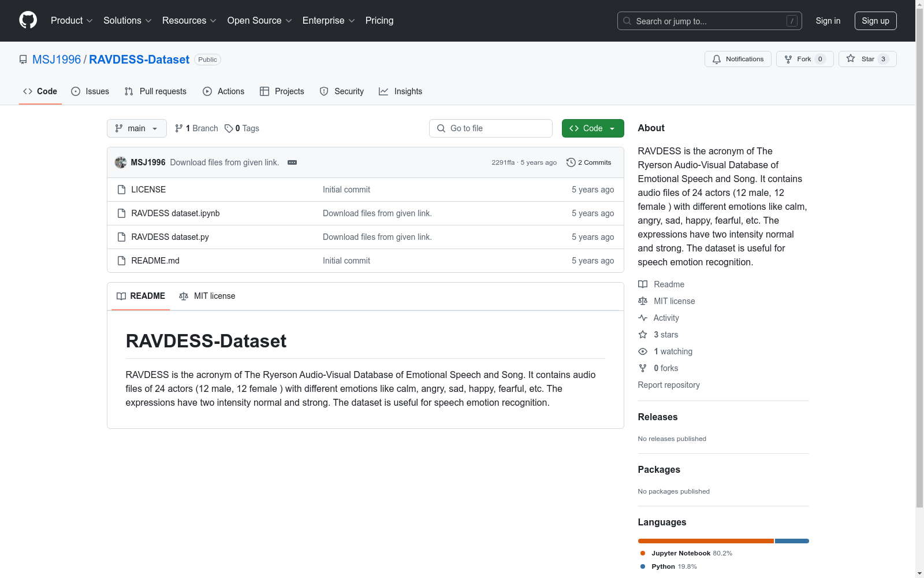The width and height of the screenshot is (924, 578).
Task: Click the commit history clock icon
Action: point(571,162)
